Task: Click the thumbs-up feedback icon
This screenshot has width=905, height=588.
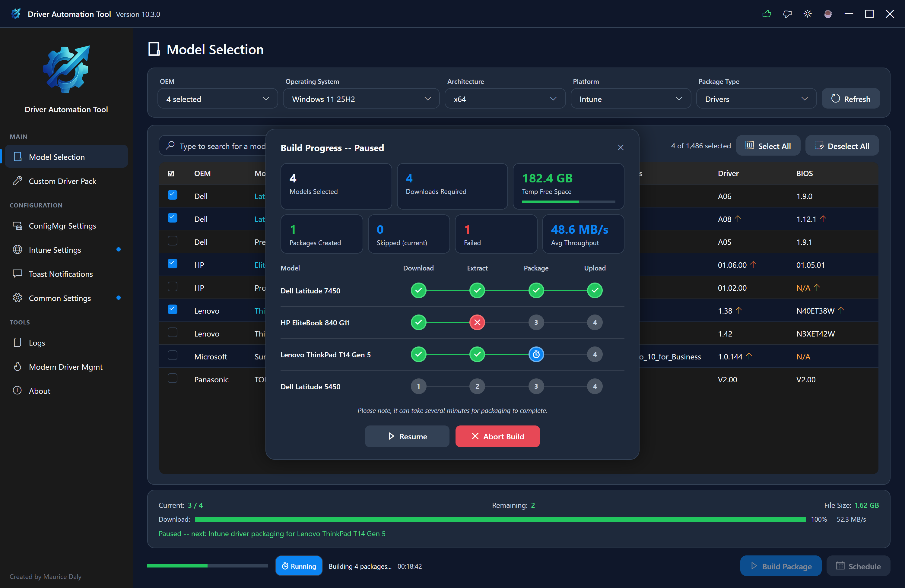Action: click(767, 14)
